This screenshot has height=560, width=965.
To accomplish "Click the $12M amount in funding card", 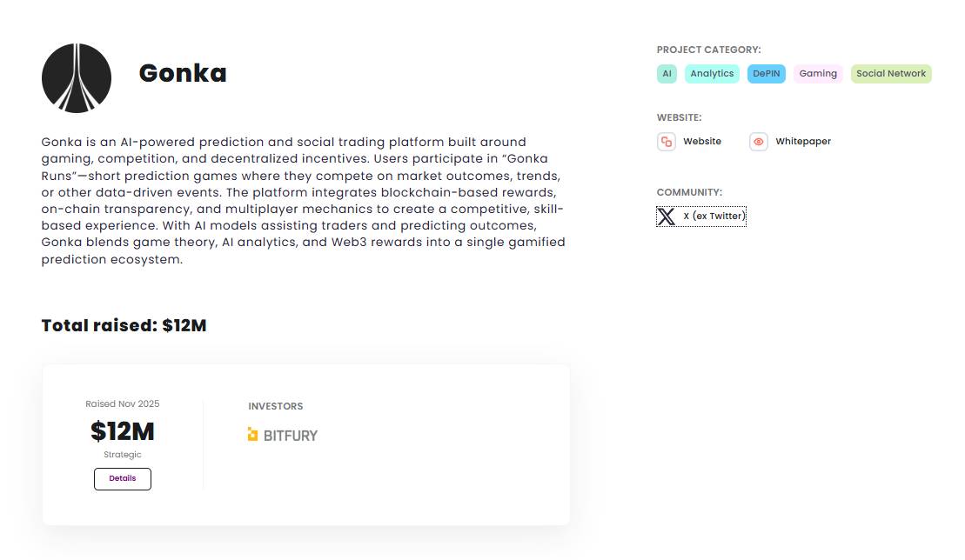I will pos(123,431).
